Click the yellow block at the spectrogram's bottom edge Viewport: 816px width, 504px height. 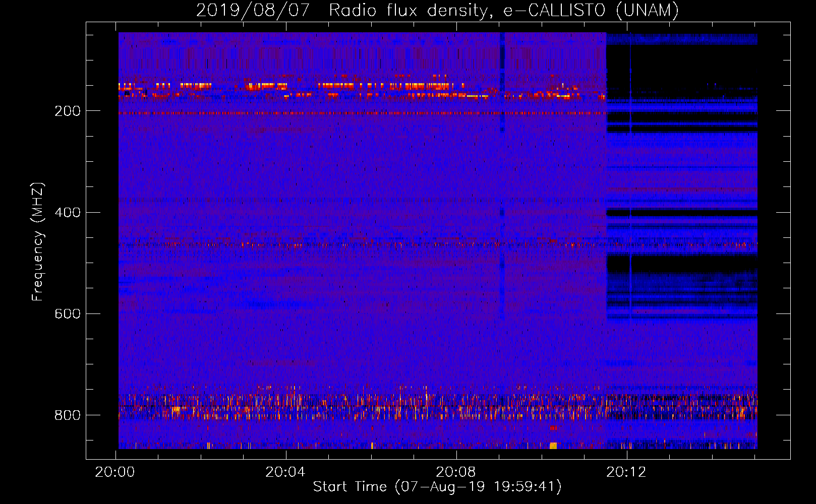tap(553, 446)
